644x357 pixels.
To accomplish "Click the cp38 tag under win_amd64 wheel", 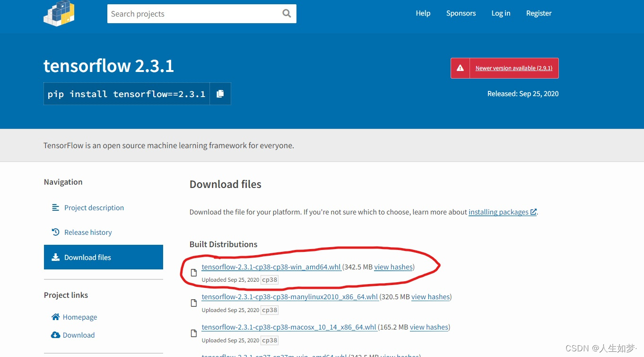I will coord(270,280).
